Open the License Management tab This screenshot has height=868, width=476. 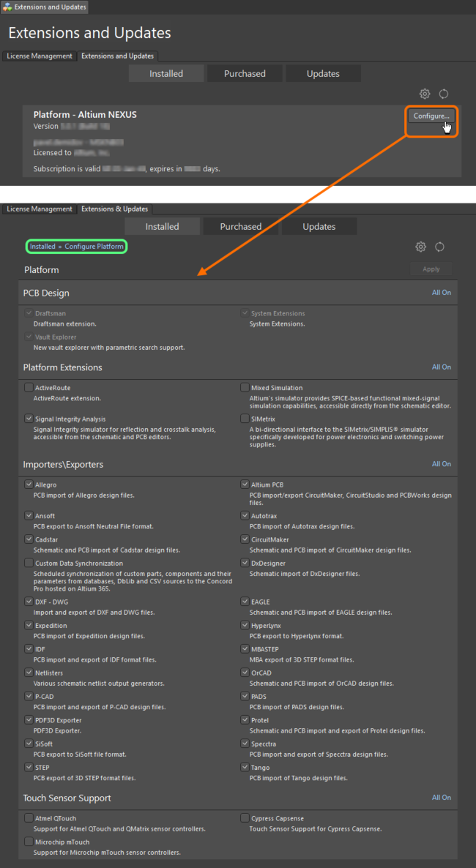click(39, 56)
